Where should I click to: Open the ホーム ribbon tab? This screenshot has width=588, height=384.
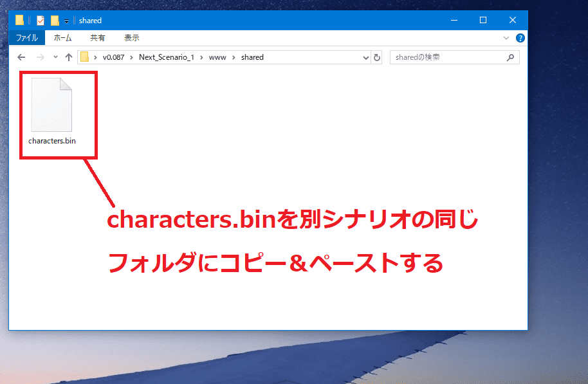click(x=62, y=38)
